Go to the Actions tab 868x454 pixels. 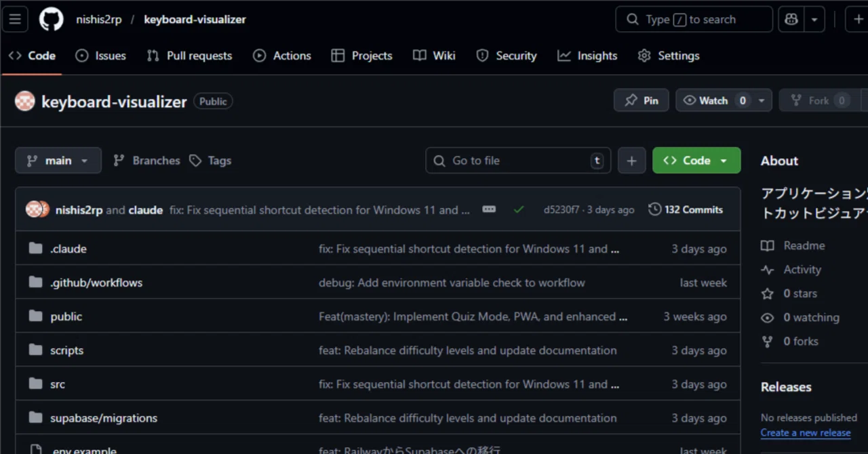click(x=281, y=56)
